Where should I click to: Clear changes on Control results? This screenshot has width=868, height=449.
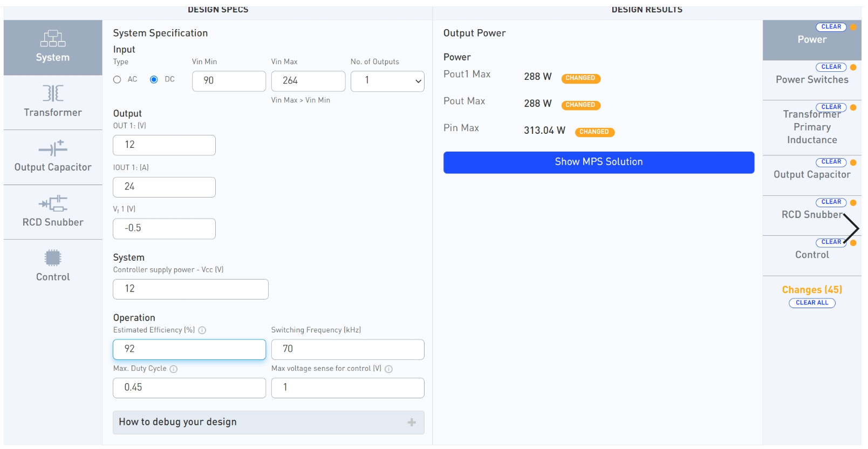(x=830, y=242)
